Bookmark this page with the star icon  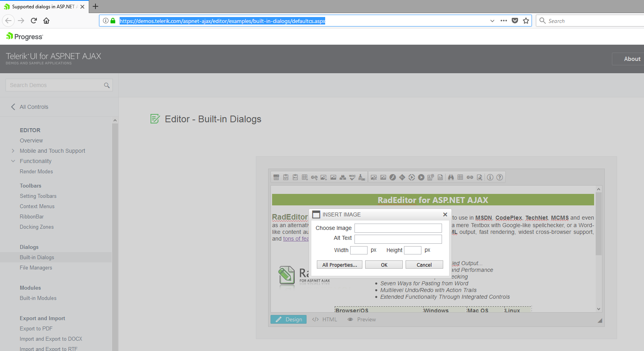[x=526, y=21]
